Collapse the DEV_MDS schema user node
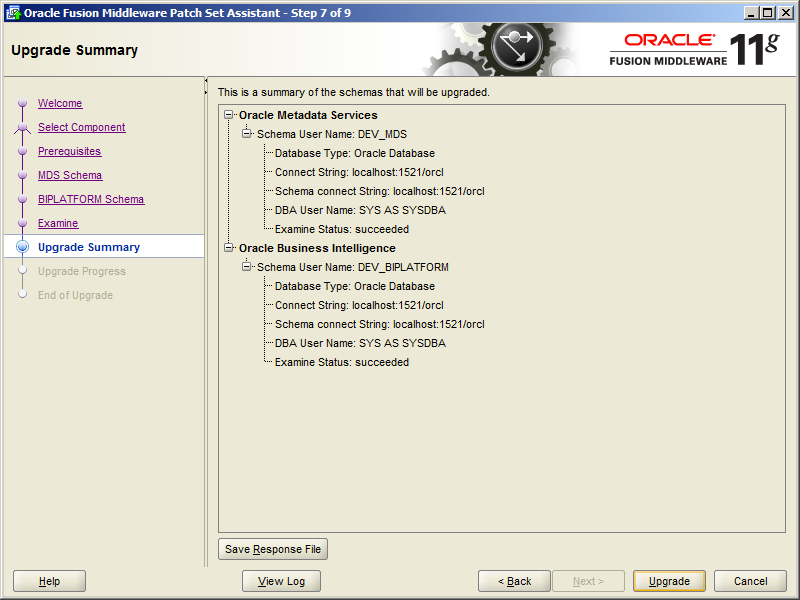Screen dimensions: 800x600 [246, 134]
